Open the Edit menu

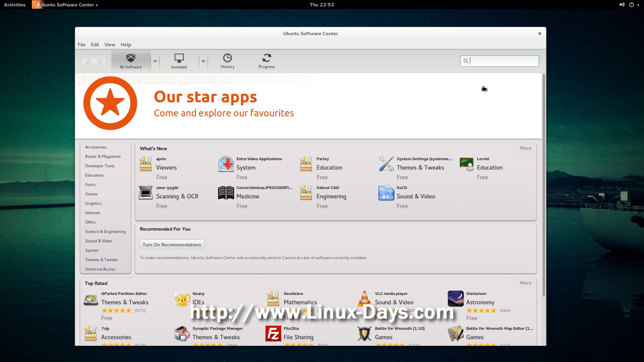pos(95,45)
